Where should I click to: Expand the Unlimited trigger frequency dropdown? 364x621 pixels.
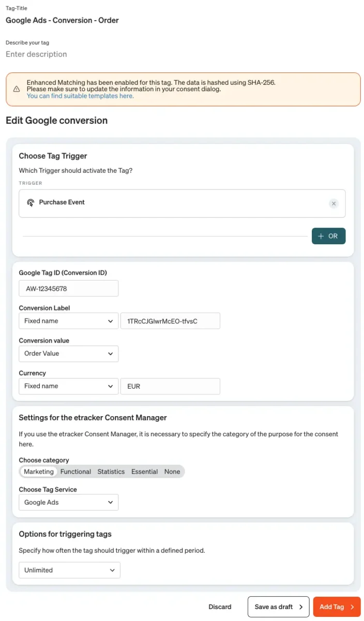(x=70, y=570)
